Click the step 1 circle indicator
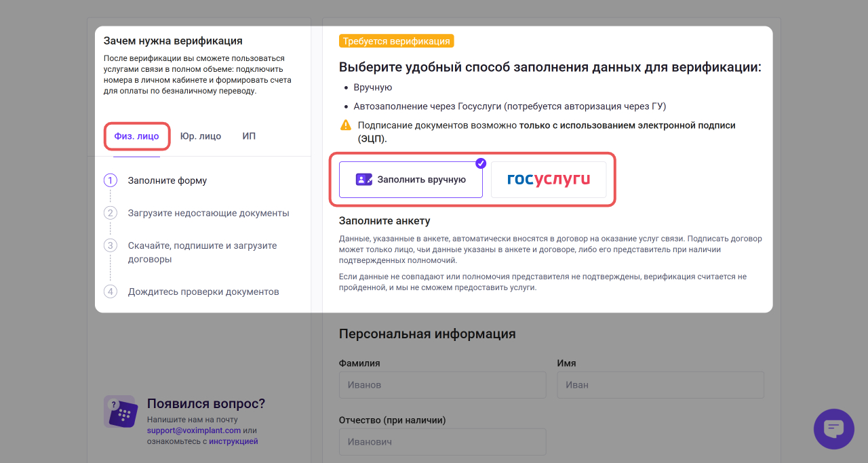 (x=111, y=180)
